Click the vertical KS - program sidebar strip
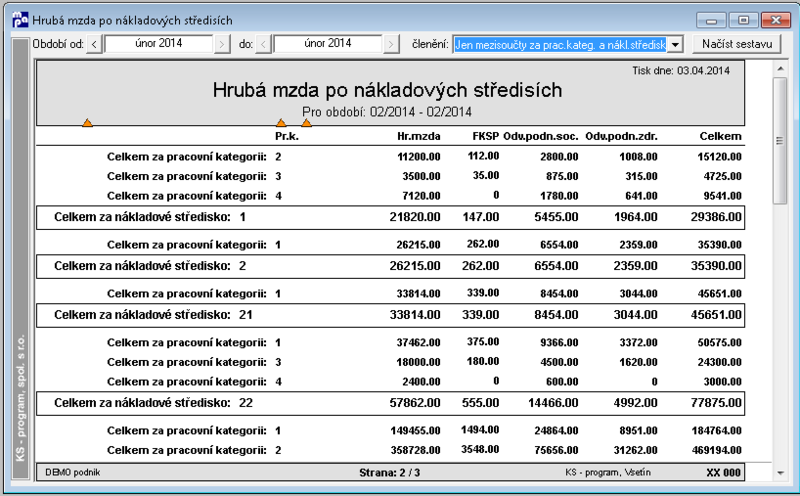 pos(20,259)
